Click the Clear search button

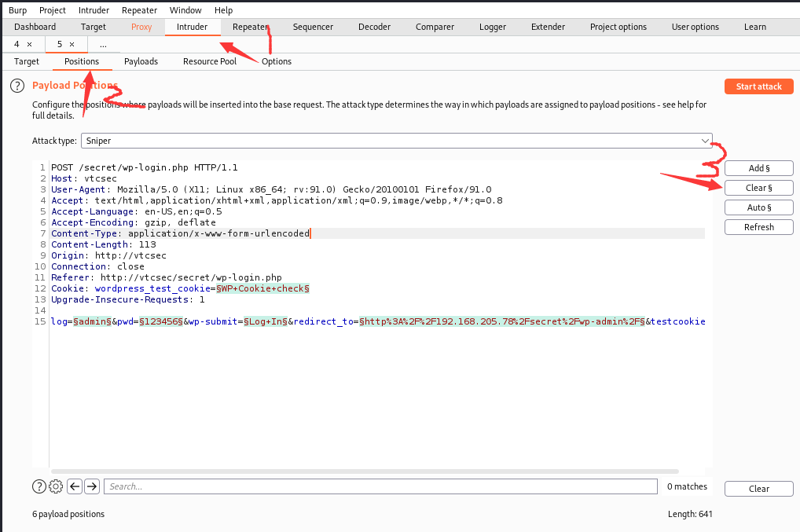tap(758, 489)
